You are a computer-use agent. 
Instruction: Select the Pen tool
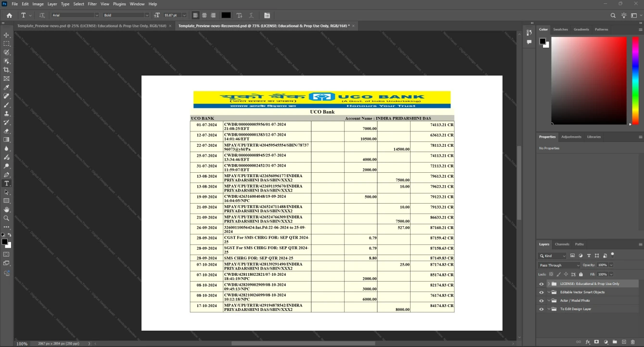(x=6, y=175)
